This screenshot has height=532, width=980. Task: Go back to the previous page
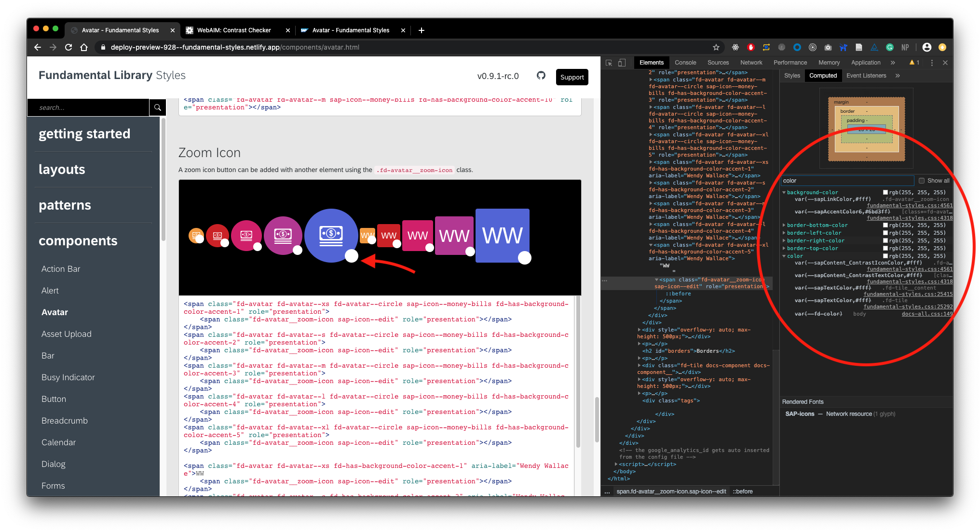point(38,47)
